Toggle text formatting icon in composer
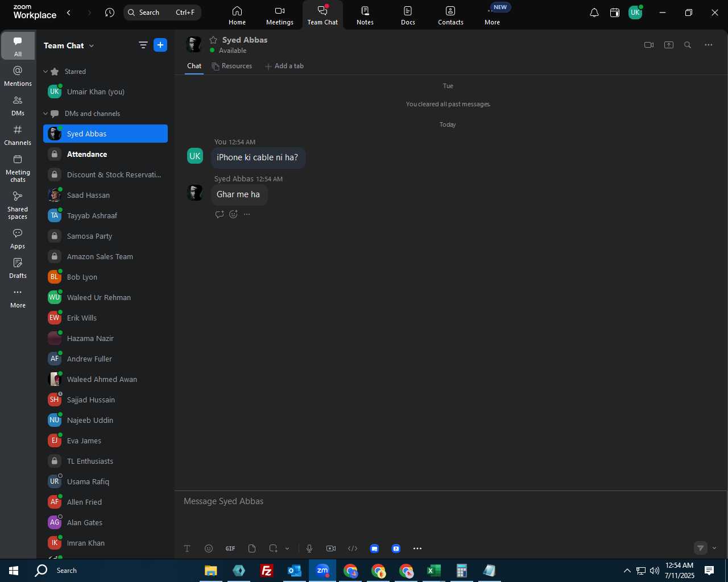 pos(187,548)
